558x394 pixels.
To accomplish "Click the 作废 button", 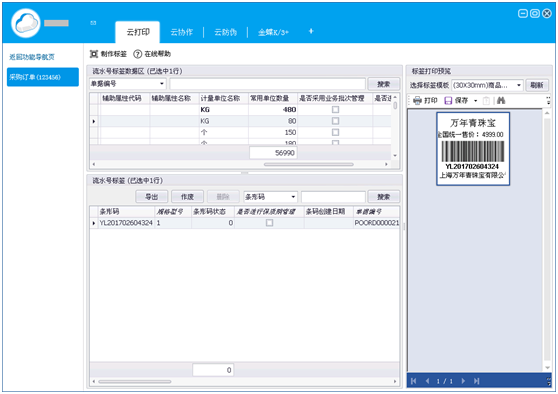I will (188, 196).
